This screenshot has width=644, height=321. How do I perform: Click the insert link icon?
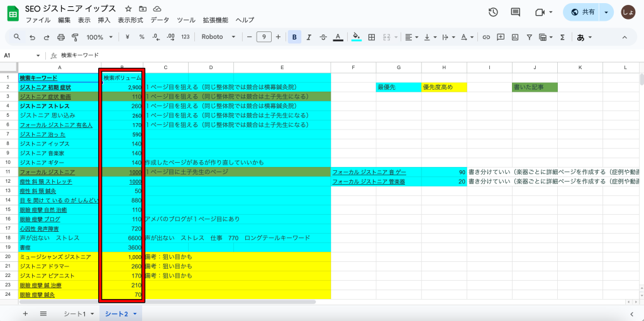tap(486, 37)
